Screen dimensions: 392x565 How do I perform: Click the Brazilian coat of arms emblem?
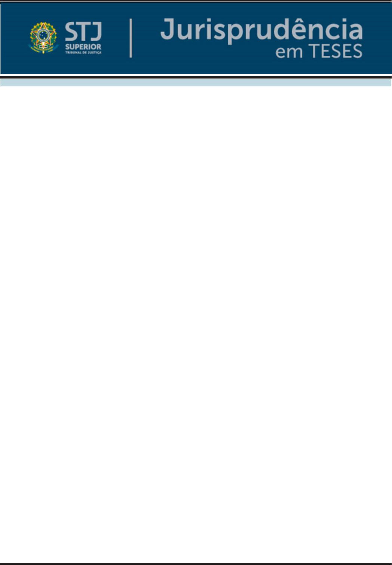tap(43, 37)
